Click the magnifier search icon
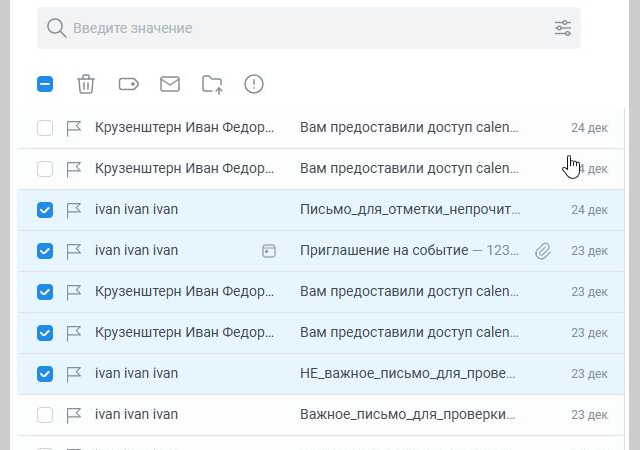640x450 pixels. tap(56, 28)
